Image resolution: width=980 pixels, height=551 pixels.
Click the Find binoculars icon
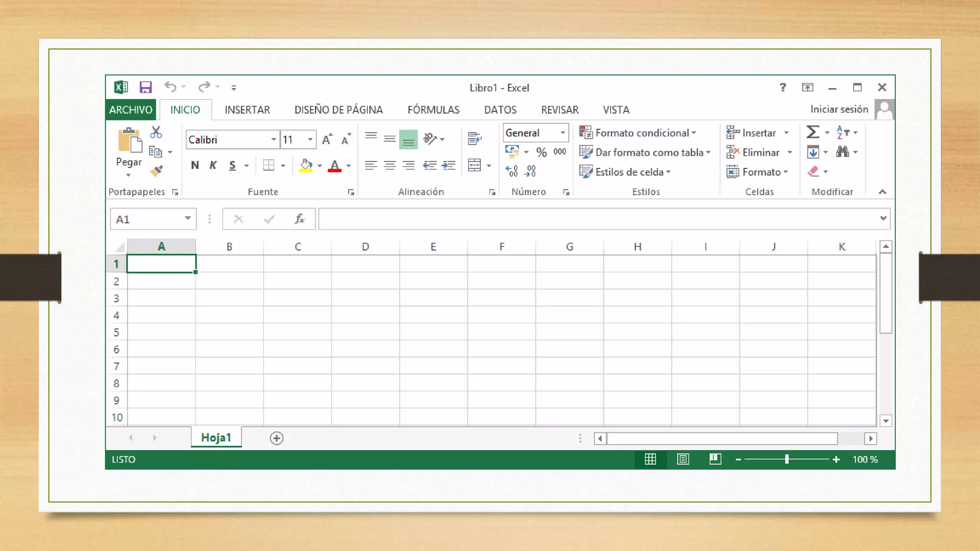842,152
